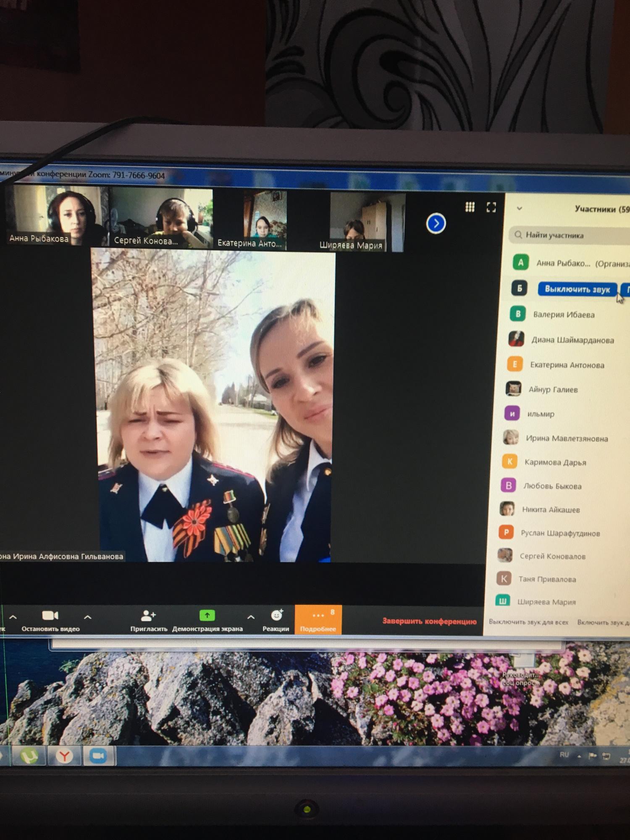Click End Meeting (Завершить конференцию)
Screen dimensions: 630x840
429,621
